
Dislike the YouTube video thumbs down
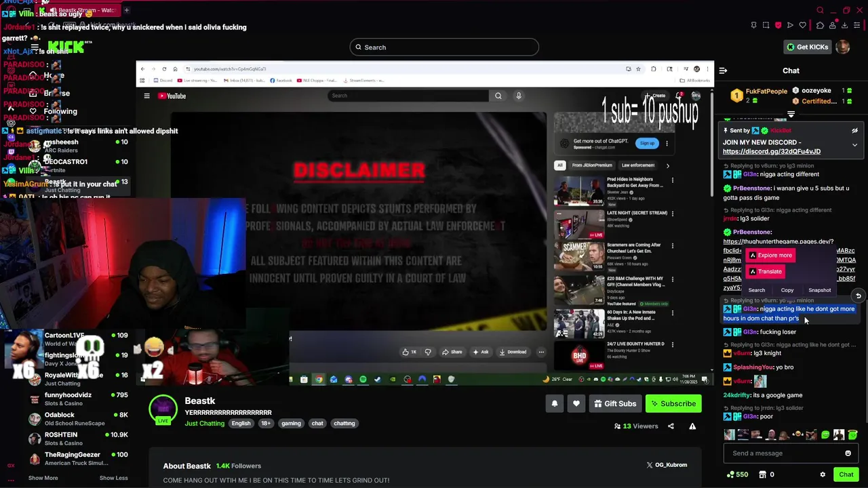[x=428, y=352]
